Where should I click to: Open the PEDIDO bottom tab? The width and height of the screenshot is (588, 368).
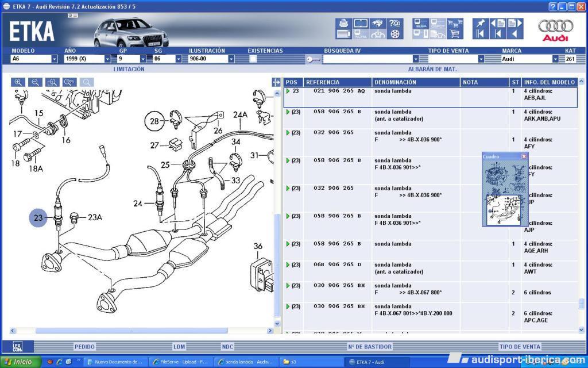84,347
